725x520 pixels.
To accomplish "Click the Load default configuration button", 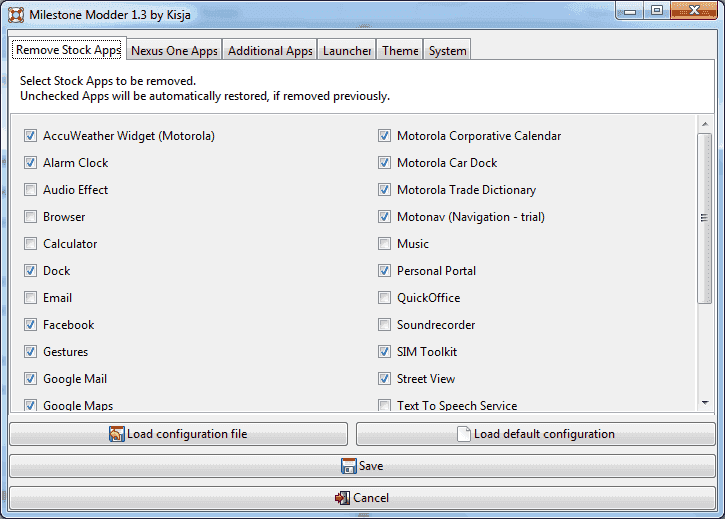I will pyautogui.click(x=535, y=434).
